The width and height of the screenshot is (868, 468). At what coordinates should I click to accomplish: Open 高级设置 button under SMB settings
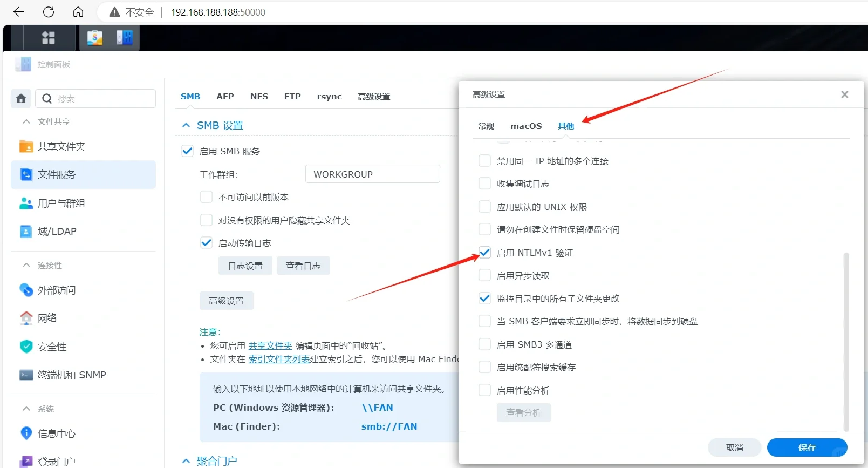coord(227,301)
